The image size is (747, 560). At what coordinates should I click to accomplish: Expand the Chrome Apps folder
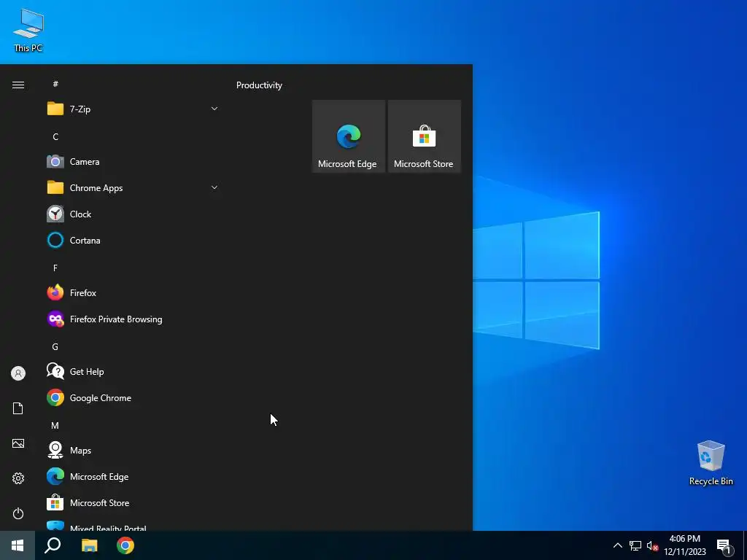click(x=133, y=188)
